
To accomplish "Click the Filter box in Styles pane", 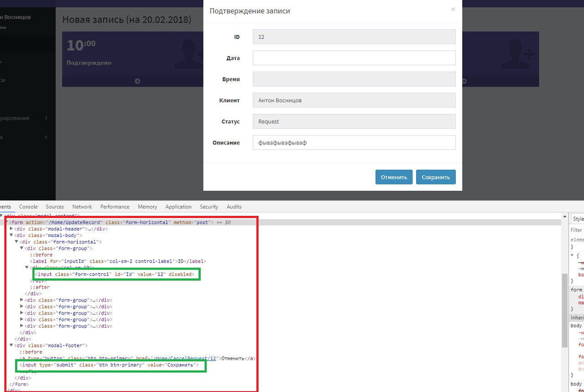I will (x=577, y=230).
